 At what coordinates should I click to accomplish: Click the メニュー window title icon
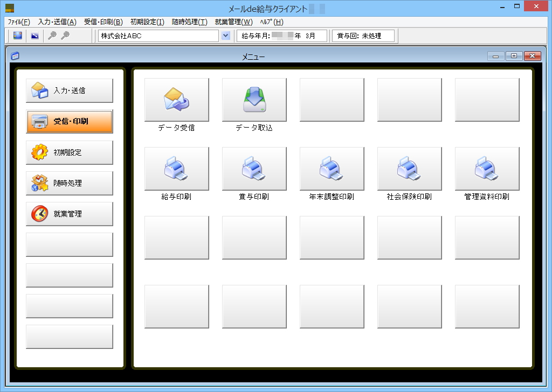click(15, 56)
